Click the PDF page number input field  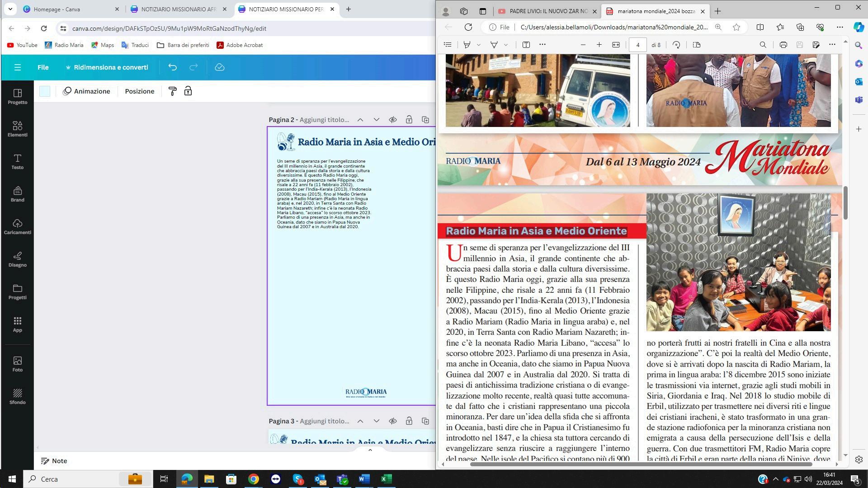coord(637,45)
